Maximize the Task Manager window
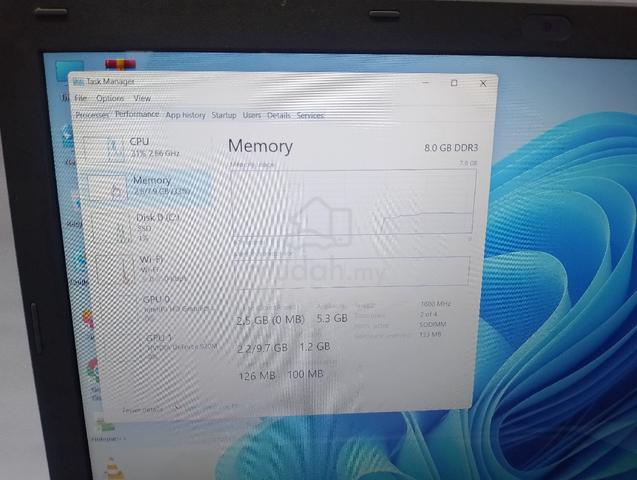The height and width of the screenshot is (480, 637). coord(454,83)
